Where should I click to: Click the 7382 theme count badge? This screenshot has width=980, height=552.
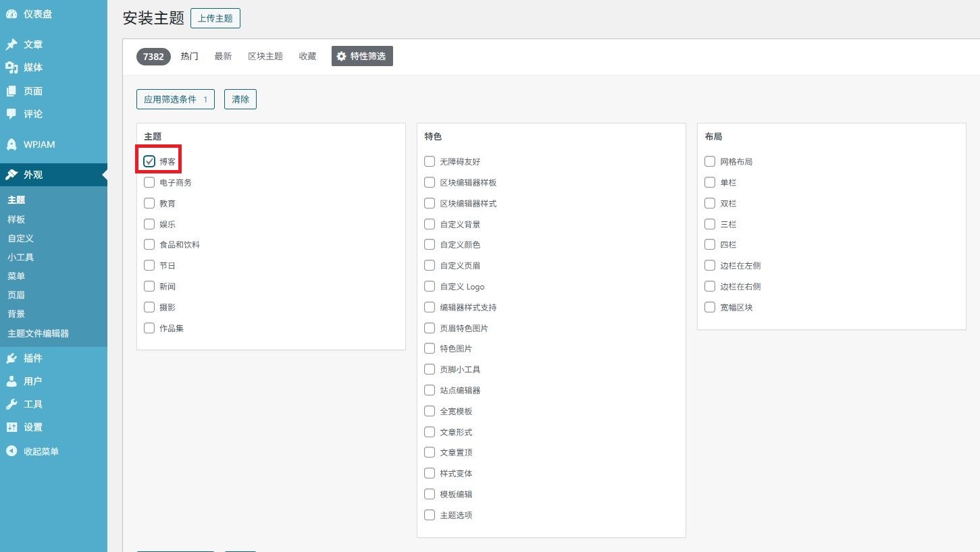coord(154,57)
